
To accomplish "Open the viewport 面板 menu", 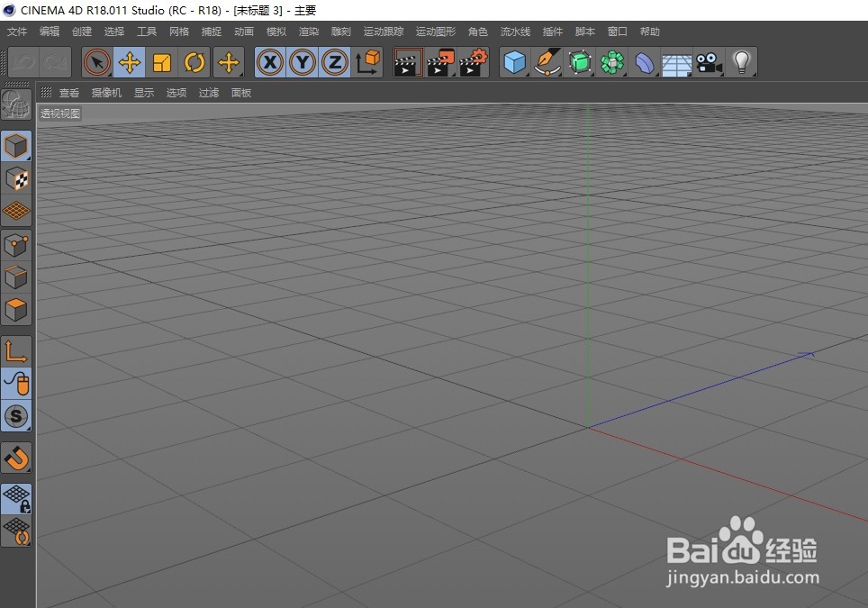I will [x=241, y=93].
